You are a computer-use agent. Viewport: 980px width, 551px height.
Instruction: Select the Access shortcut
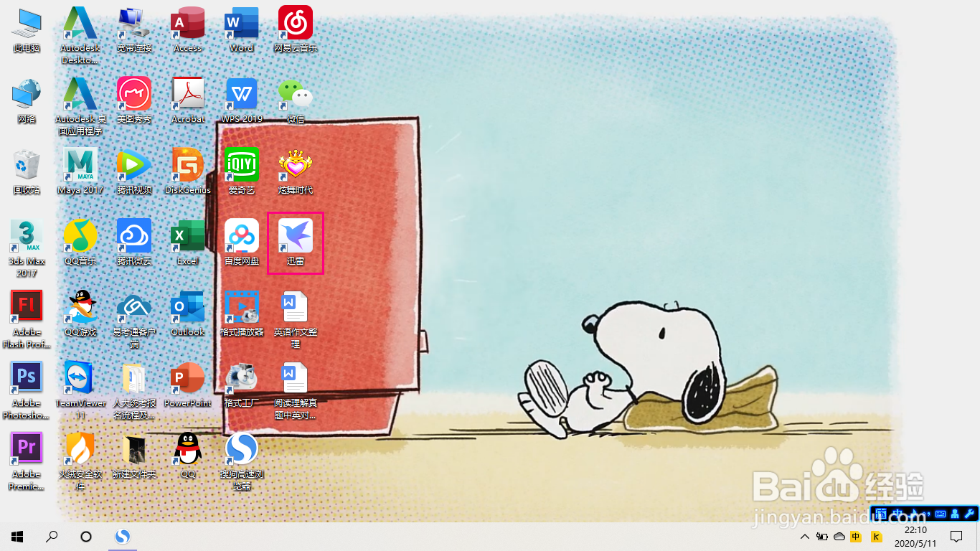[x=188, y=30]
